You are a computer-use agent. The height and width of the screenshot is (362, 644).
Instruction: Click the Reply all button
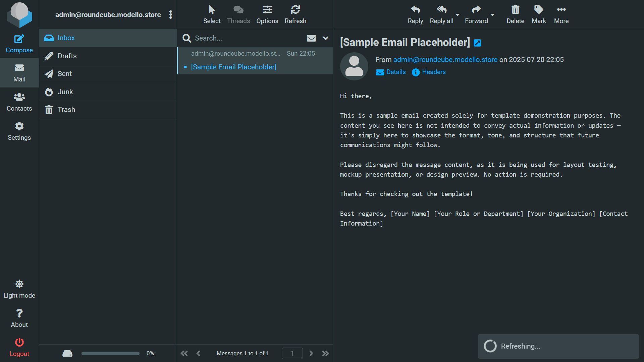point(441,14)
